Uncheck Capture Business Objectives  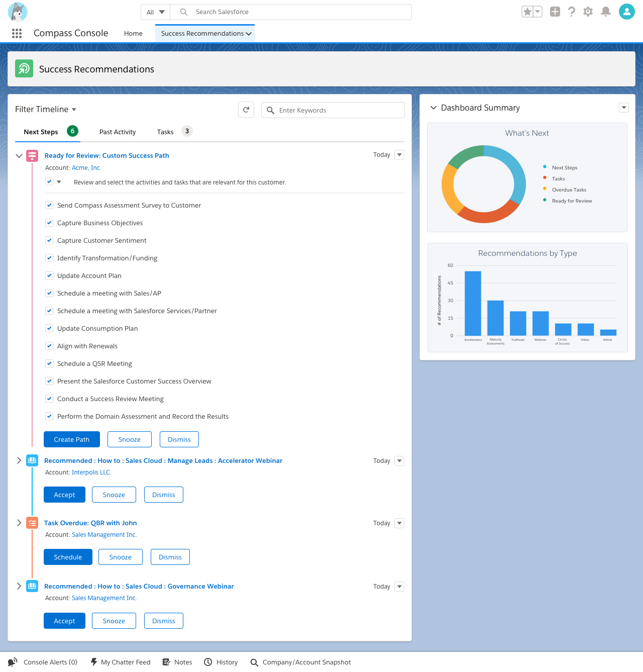(49, 223)
